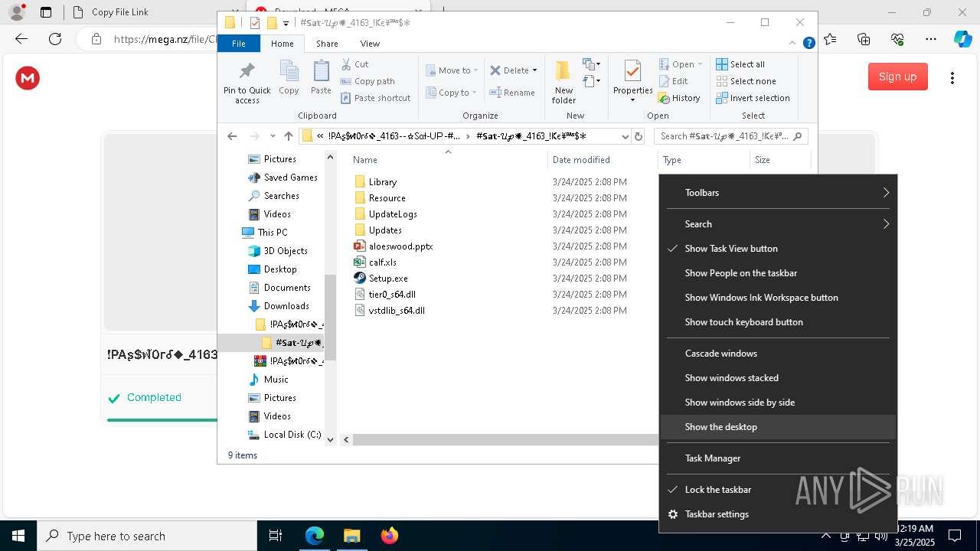Click Pin to Quick access icon
The height and width of the screenshot is (551, 980).
[x=247, y=71]
